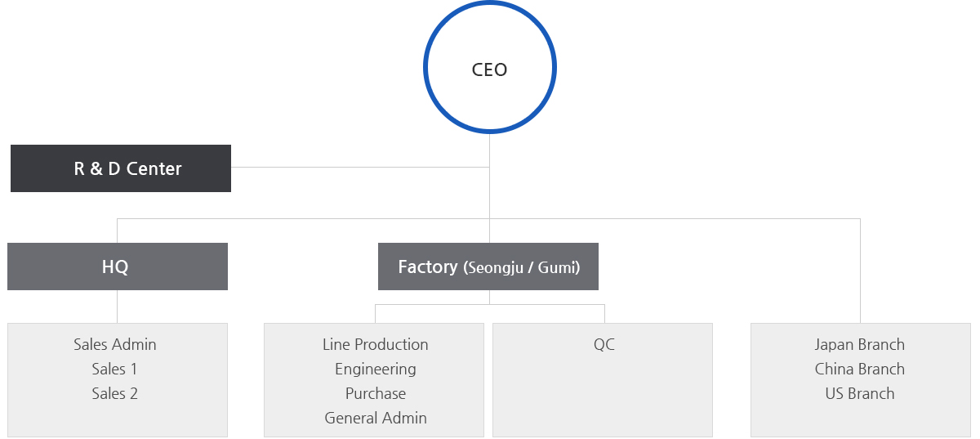980x439 pixels.
Task: Select the China Branch entry
Action: pos(860,369)
